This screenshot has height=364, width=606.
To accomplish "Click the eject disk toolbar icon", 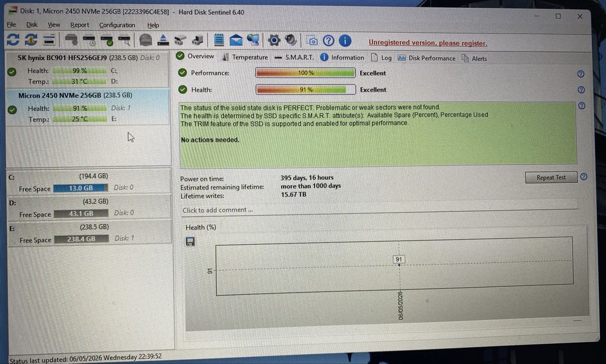I will (x=163, y=40).
